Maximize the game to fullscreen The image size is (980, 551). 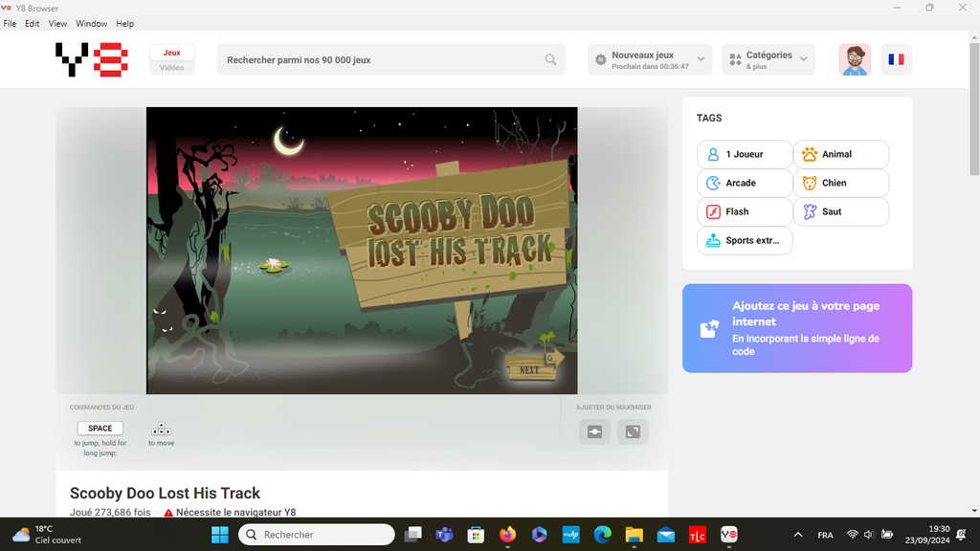click(633, 431)
